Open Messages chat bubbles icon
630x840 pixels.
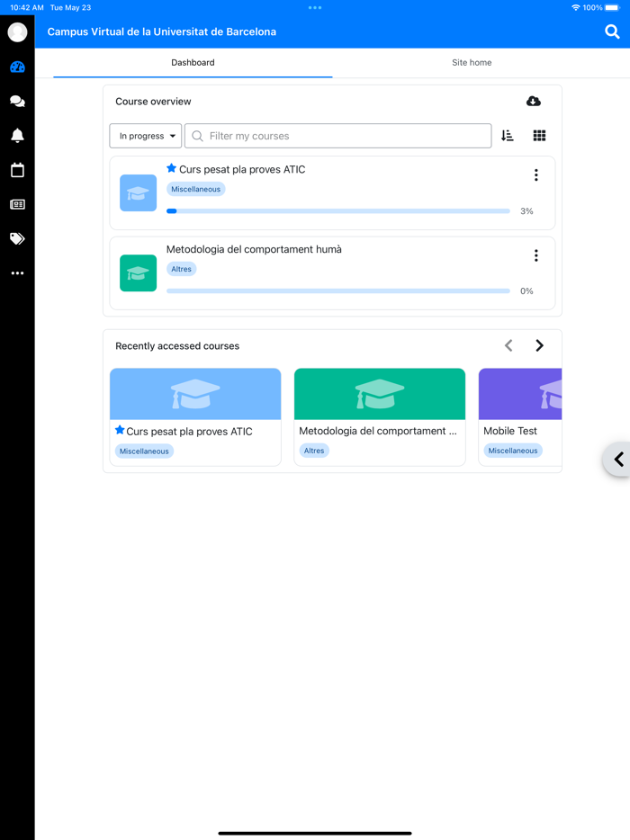(x=17, y=102)
